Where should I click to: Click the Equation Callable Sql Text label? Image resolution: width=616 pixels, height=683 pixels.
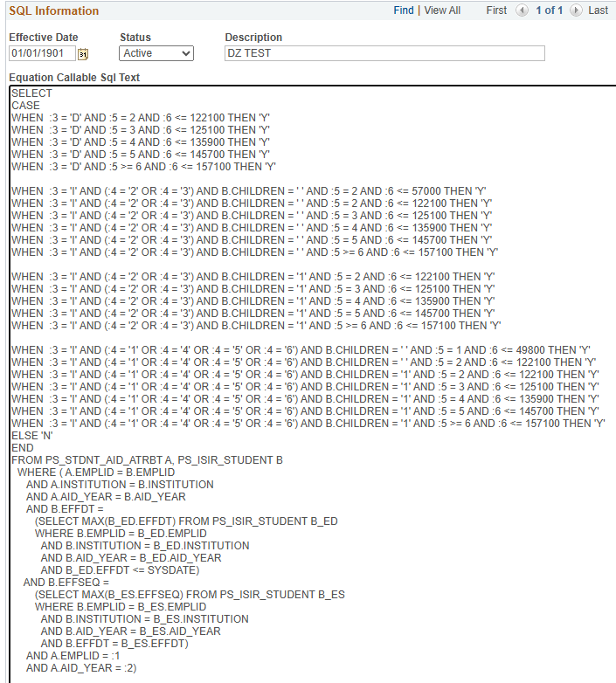coord(74,77)
